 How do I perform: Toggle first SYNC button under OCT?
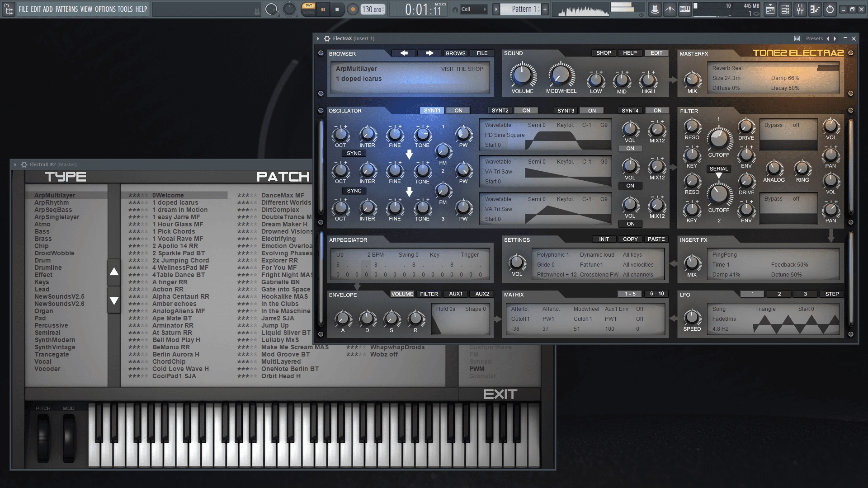point(354,154)
